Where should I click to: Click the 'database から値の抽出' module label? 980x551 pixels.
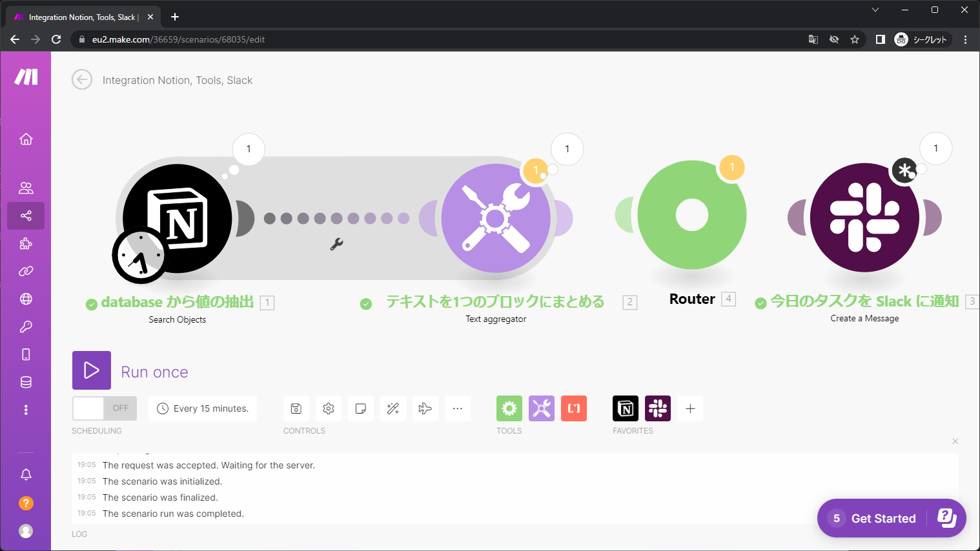coord(178,302)
